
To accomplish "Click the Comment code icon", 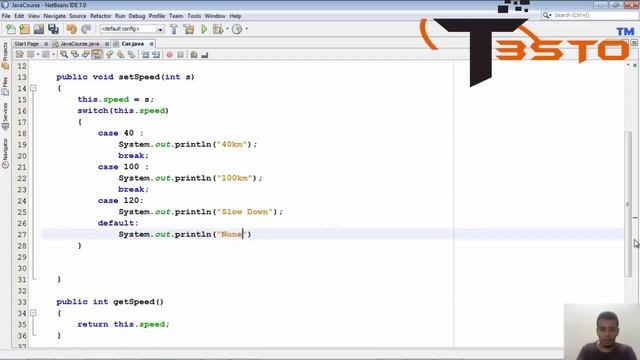I will [x=194, y=55].
